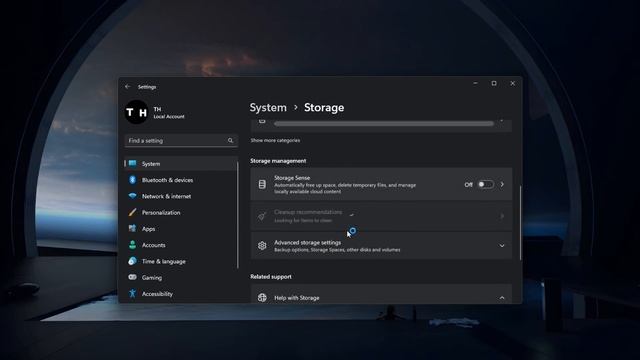The width and height of the screenshot is (640, 360).
Task: Open the Gaming settings page
Action: (181, 278)
